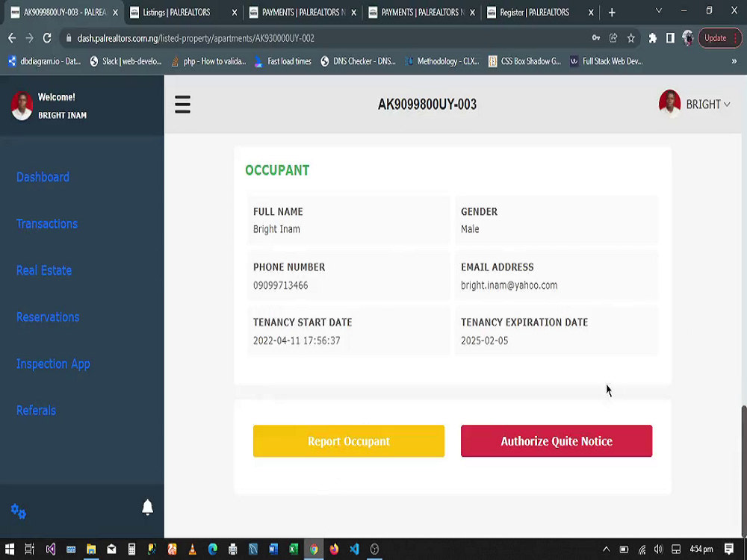The height and width of the screenshot is (560, 747).
Task: Open Dashboard in the sidebar
Action: 43,177
